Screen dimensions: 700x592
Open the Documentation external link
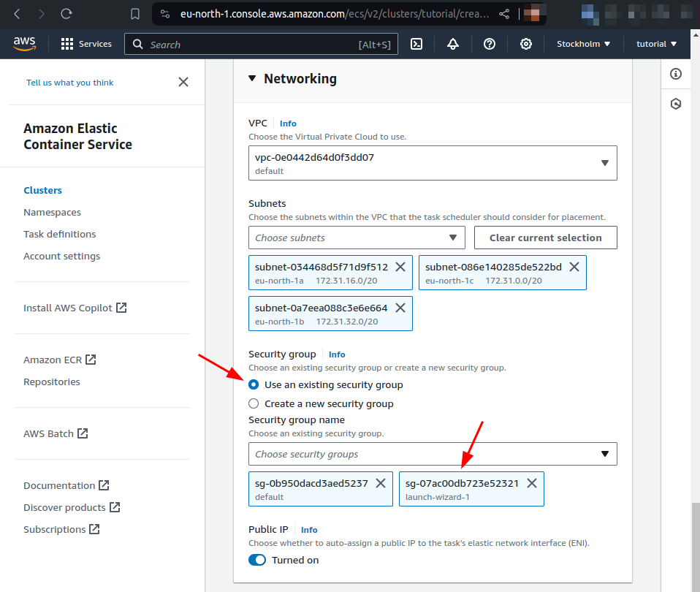66,485
